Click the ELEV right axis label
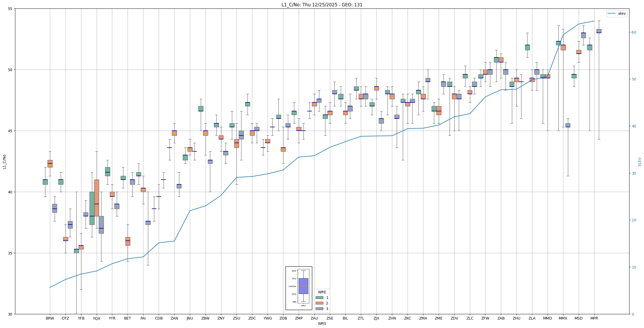This screenshot has width=644, height=328. (x=640, y=162)
